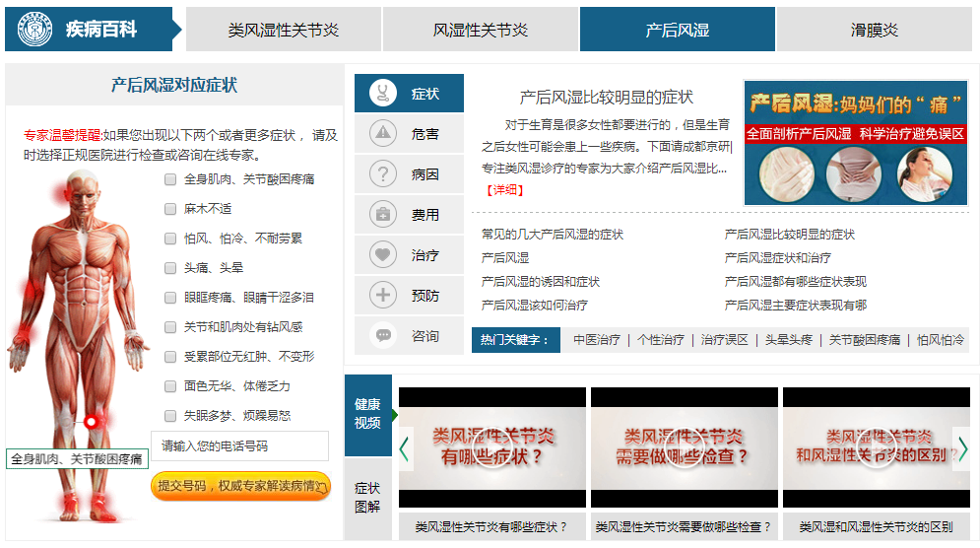Select the plus 预防 icon
980x548 pixels.
(x=383, y=295)
